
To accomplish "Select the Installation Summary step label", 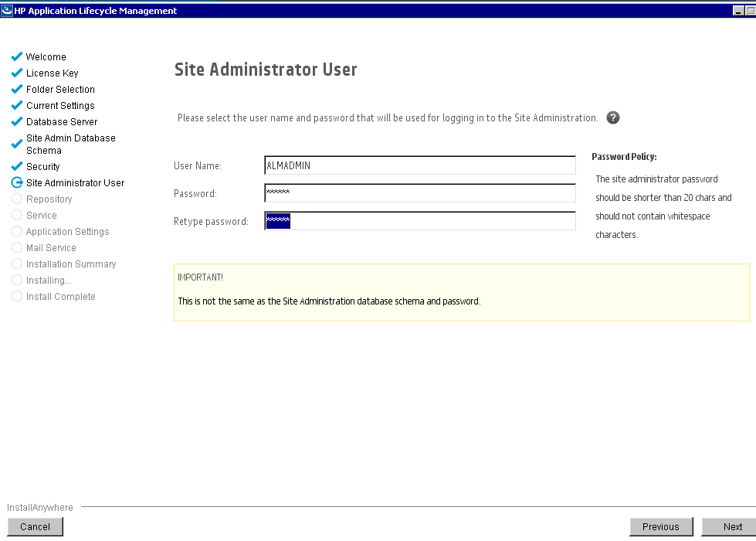I will pyautogui.click(x=71, y=264).
